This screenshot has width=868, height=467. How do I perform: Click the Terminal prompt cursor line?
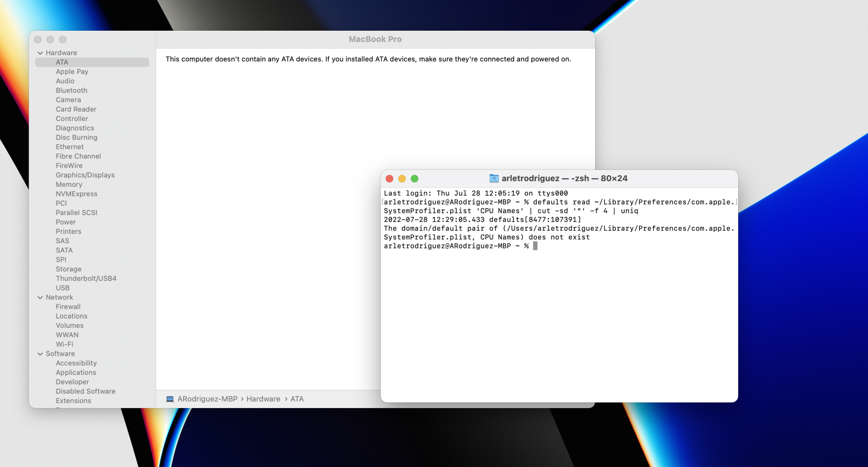(x=460, y=246)
